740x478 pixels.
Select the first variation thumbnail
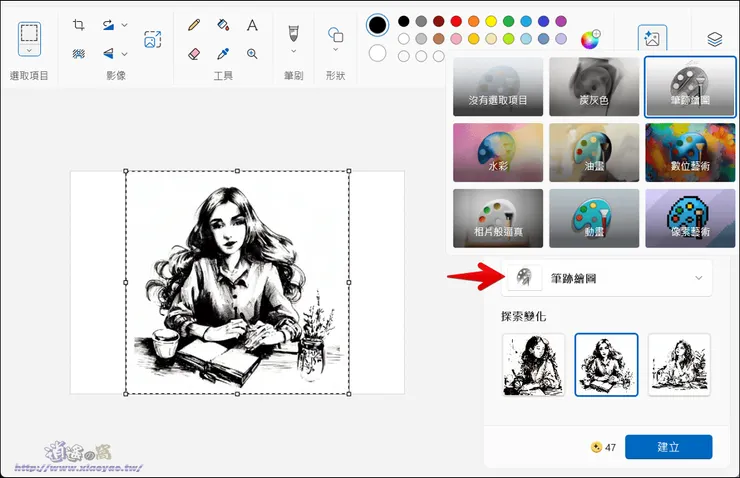533,365
